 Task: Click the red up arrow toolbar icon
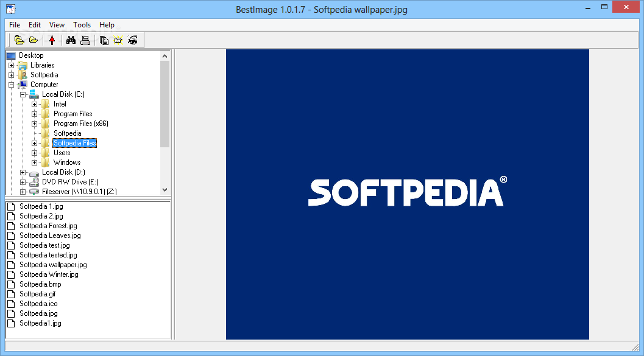[x=52, y=40]
